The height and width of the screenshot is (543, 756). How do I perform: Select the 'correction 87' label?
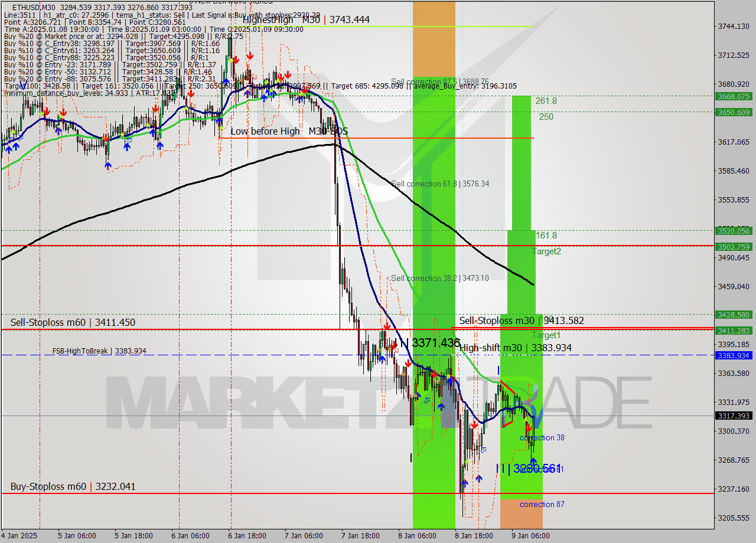(x=542, y=505)
